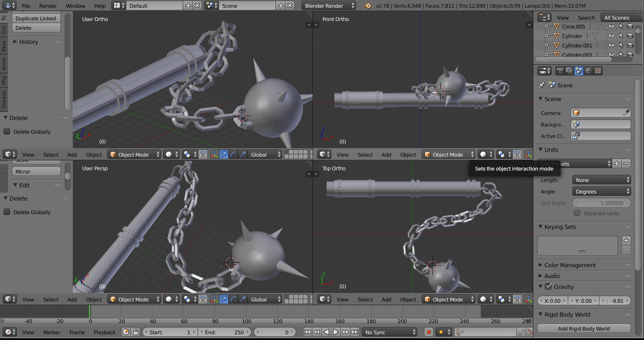Toggle visibility eye for Cone.005
Screen dimensions: 644x340
click(x=611, y=27)
